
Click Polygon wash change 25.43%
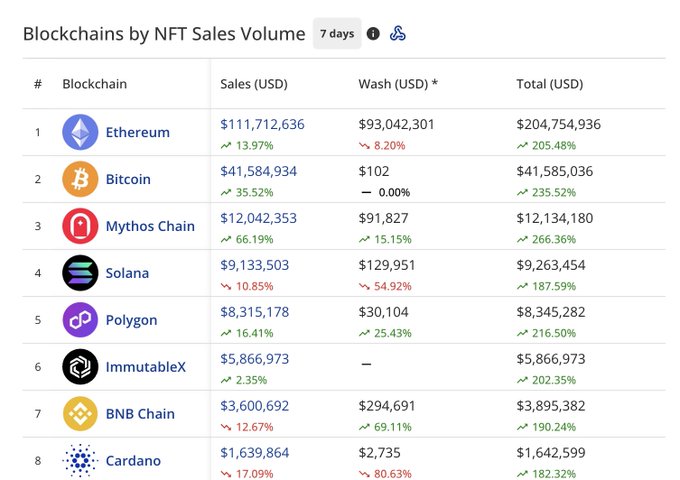coord(385,333)
